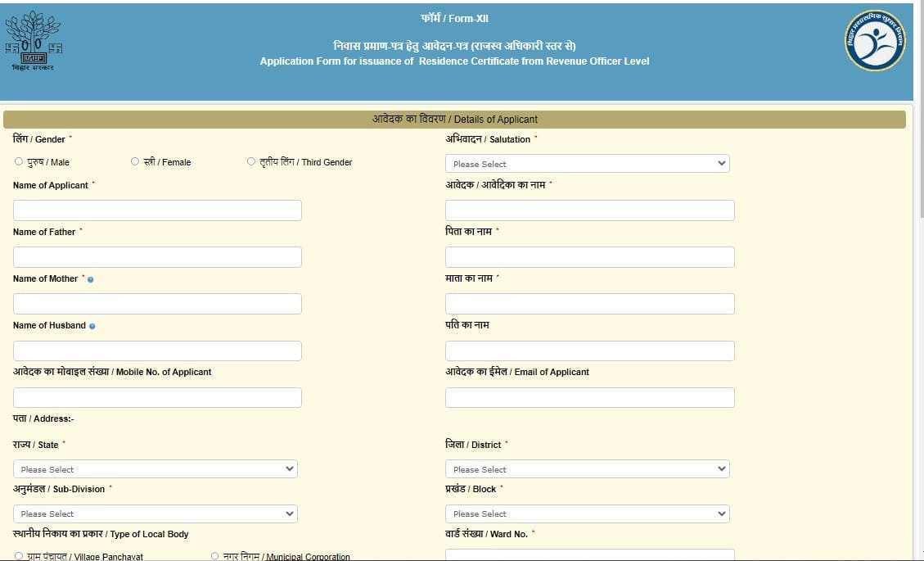This screenshot has height=561, width=924.
Task: Expand the Sub-Division dropdown
Action: 155,513
